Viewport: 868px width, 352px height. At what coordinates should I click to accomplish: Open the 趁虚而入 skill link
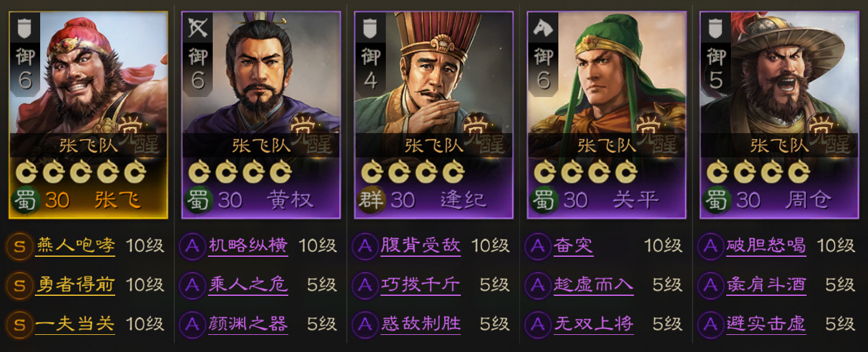pos(593,285)
